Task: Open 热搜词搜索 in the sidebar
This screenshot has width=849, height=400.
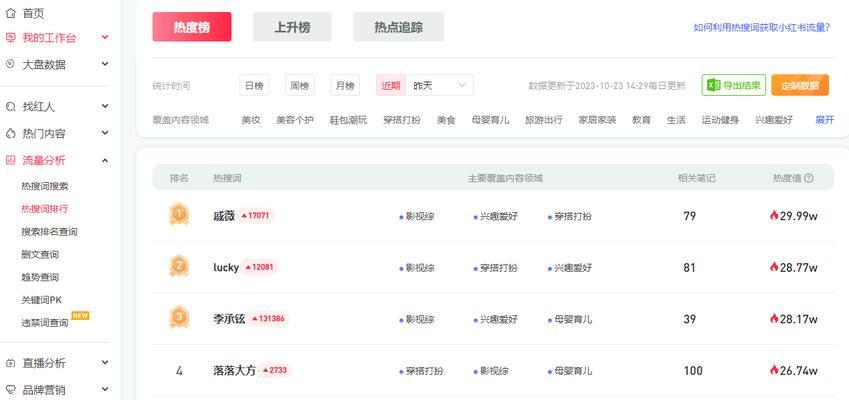Action: [44, 186]
